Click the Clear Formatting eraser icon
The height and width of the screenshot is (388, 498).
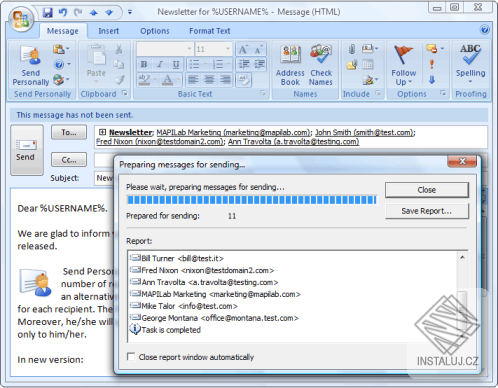(x=244, y=80)
